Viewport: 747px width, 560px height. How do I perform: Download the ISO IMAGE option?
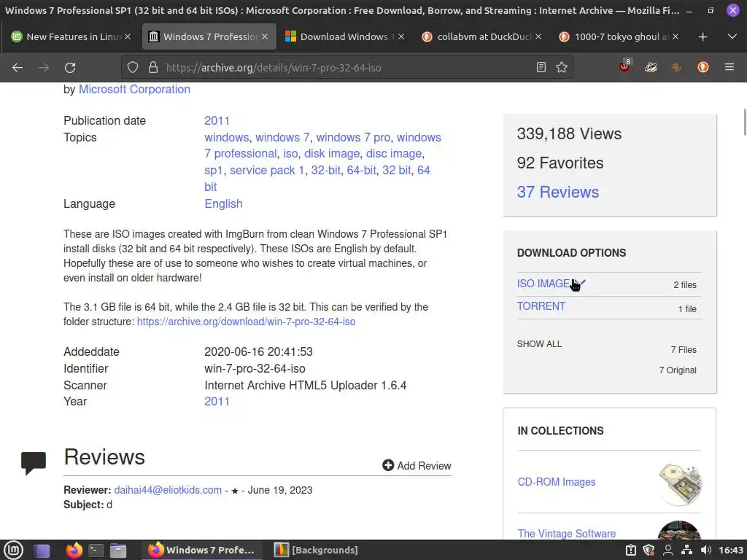(543, 284)
